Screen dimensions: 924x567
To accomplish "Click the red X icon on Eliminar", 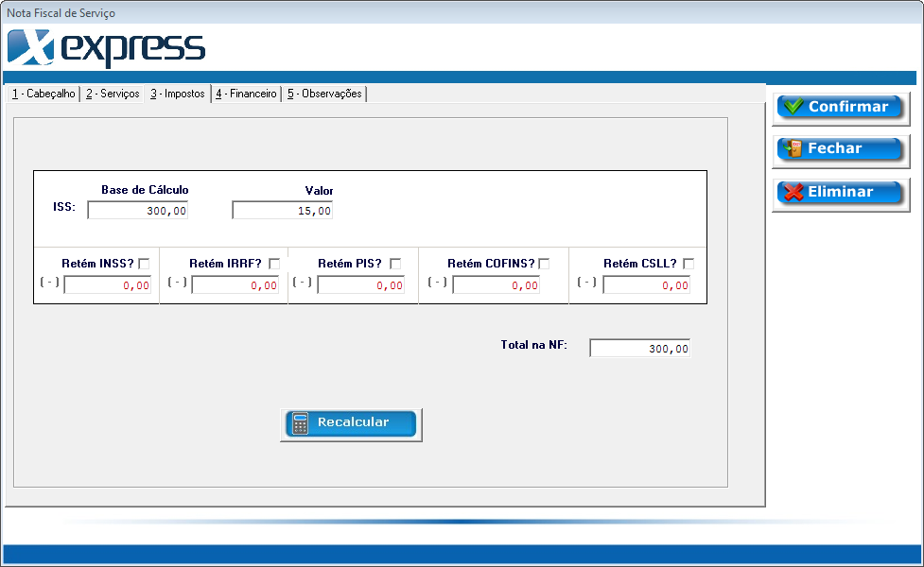I will (x=793, y=192).
